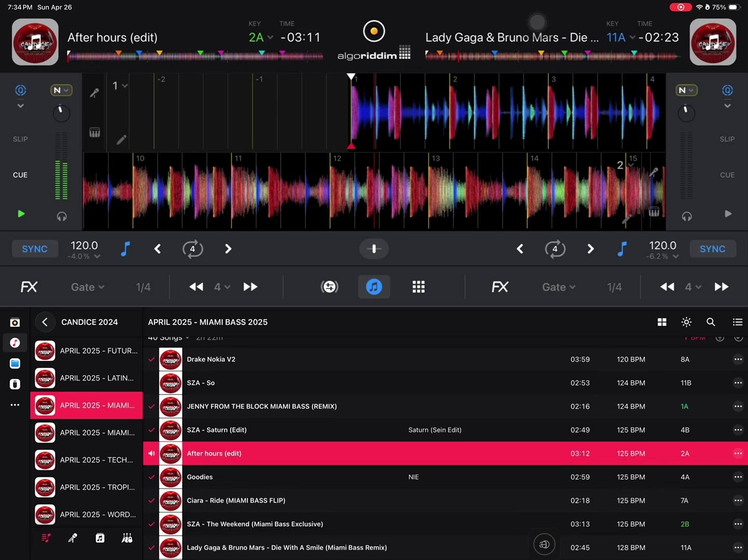Toggle left deck headphone pre-listen
Viewport: 748px width, 560px height.
(62, 216)
